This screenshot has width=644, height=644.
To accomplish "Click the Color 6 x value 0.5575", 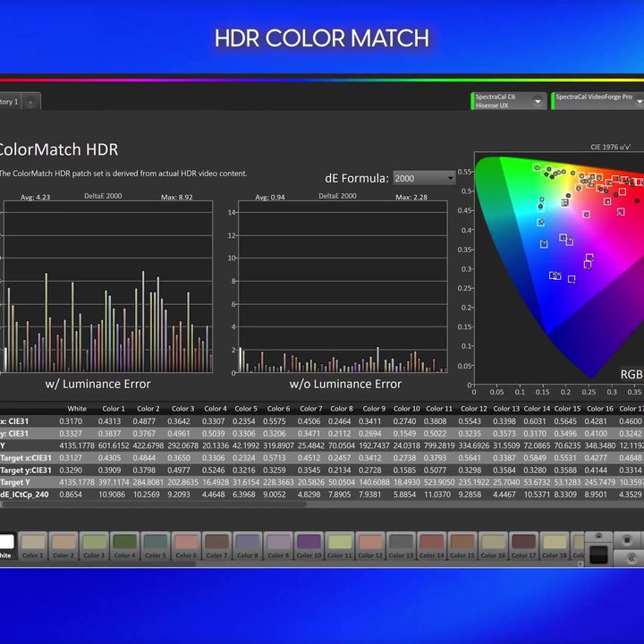I will pyautogui.click(x=275, y=421).
